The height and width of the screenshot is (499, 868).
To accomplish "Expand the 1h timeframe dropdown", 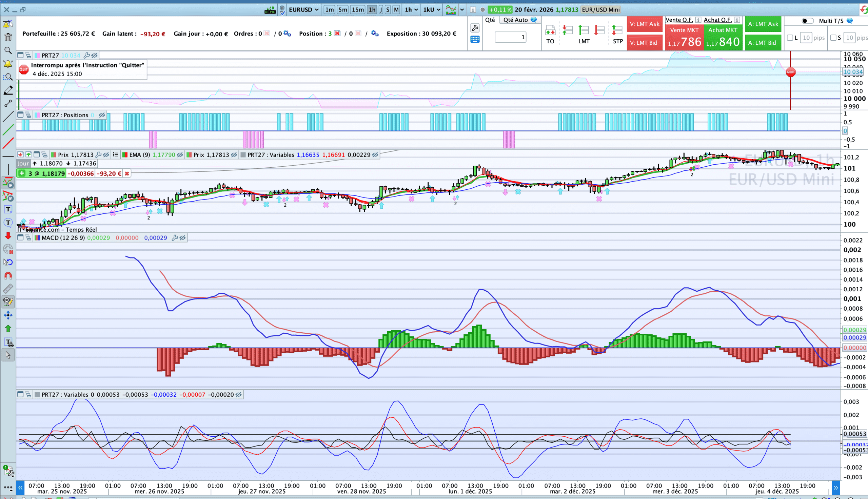I will [x=411, y=9].
